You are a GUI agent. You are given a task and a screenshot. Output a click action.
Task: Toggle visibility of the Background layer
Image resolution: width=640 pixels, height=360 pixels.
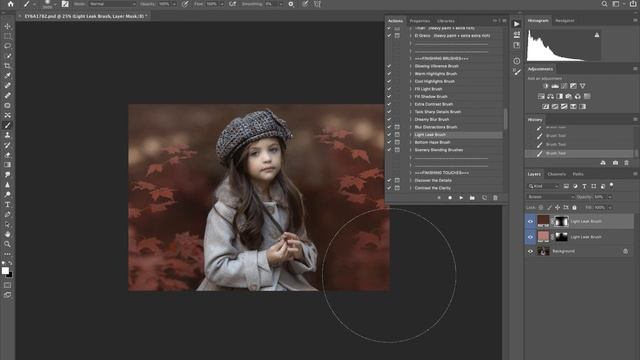pos(530,251)
